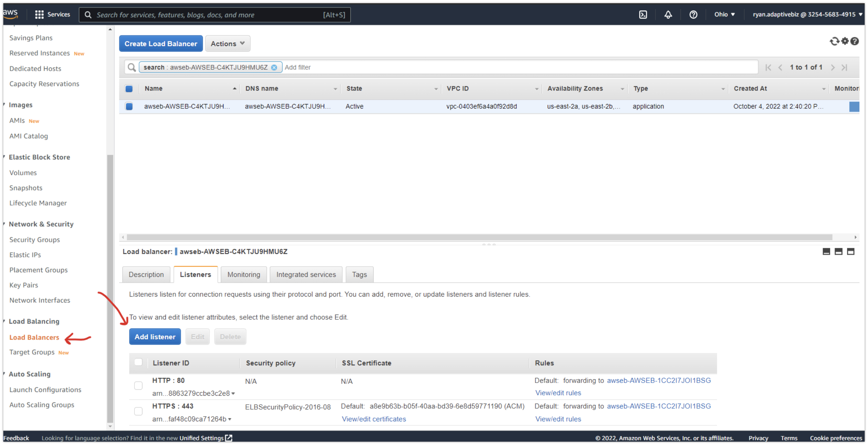Refresh the load balancer list
Image resolution: width=868 pixels, height=445 pixels.
[834, 41]
